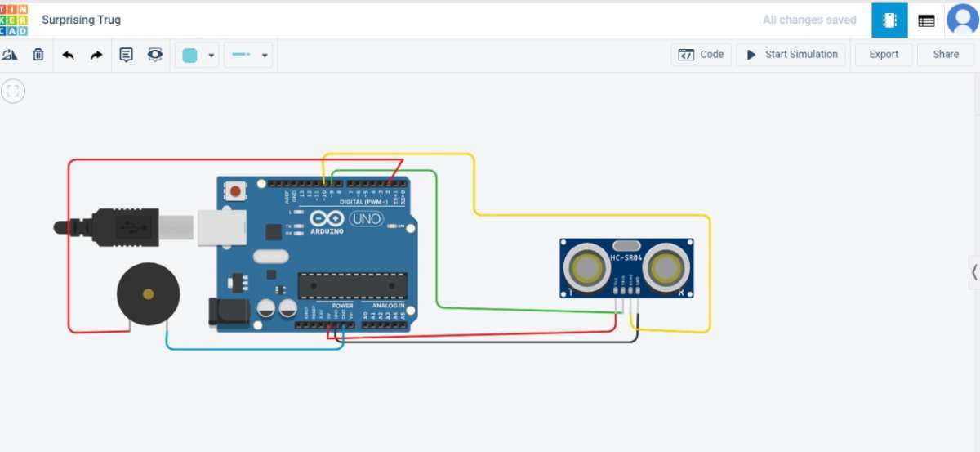Screen dimensions: 980x452
Task: Click the Surprising Trug project name
Action: (81, 20)
